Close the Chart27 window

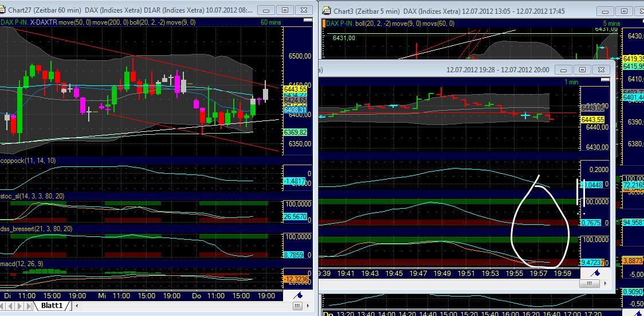click(x=304, y=11)
